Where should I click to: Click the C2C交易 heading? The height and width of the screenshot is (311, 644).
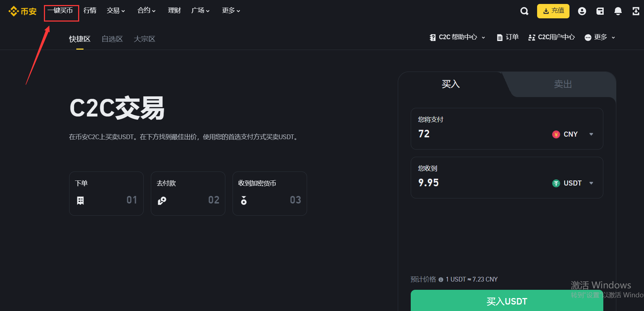[117, 108]
